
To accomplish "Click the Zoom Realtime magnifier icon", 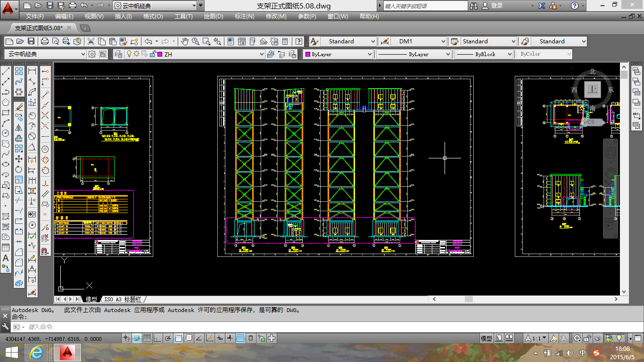I will (x=196, y=41).
